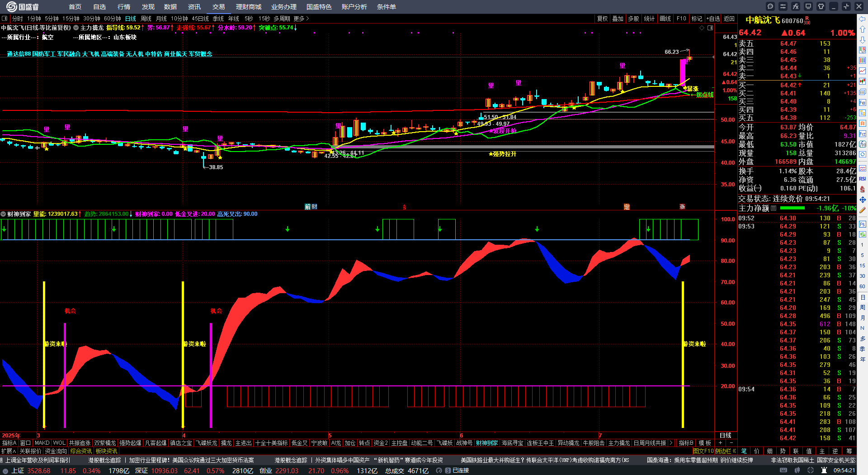Open the settings sliders icon in title bar

tap(783, 6)
